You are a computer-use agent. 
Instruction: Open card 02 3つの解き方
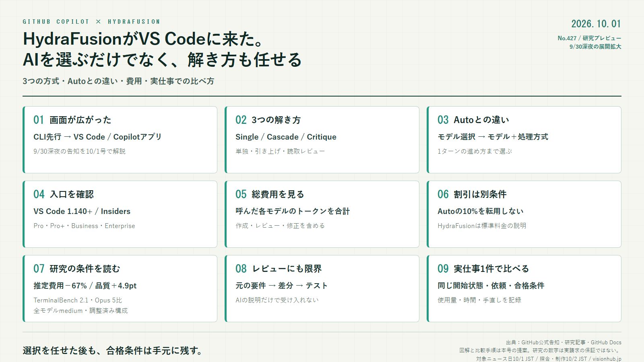coord(322,140)
